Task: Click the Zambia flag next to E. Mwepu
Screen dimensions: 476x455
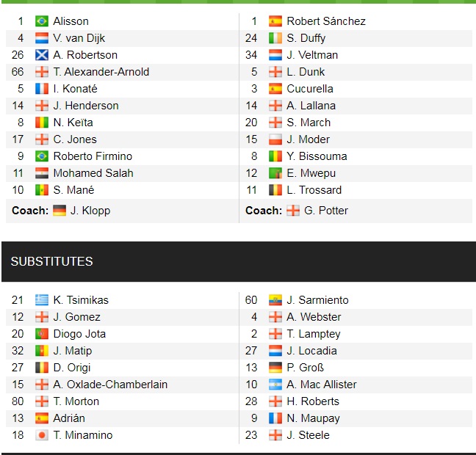Action: pyautogui.click(x=275, y=173)
